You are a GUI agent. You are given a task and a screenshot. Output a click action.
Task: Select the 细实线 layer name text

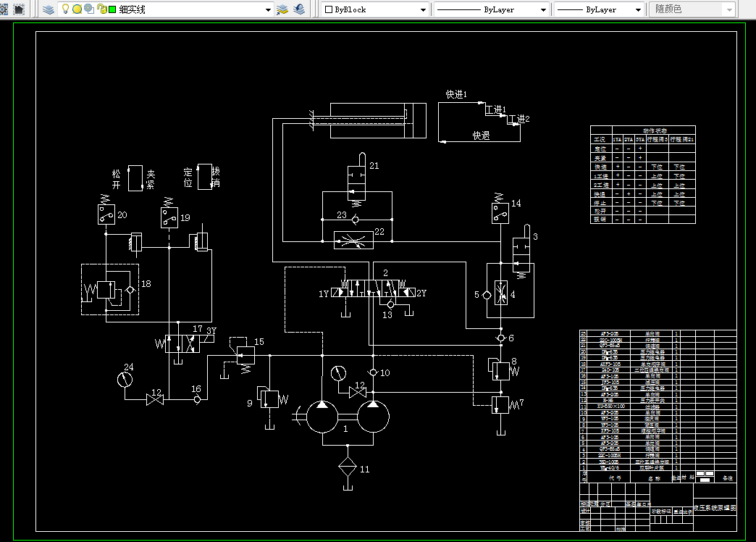tap(132, 9)
